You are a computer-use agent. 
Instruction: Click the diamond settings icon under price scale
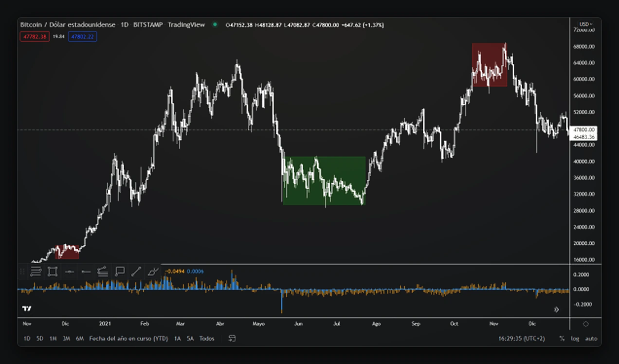tap(585, 324)
